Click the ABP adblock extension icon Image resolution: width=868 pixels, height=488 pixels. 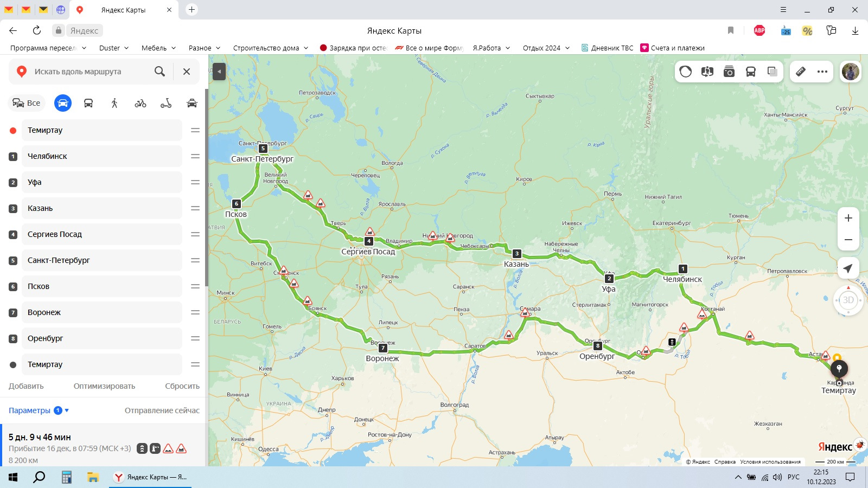(x=759, y=30)
